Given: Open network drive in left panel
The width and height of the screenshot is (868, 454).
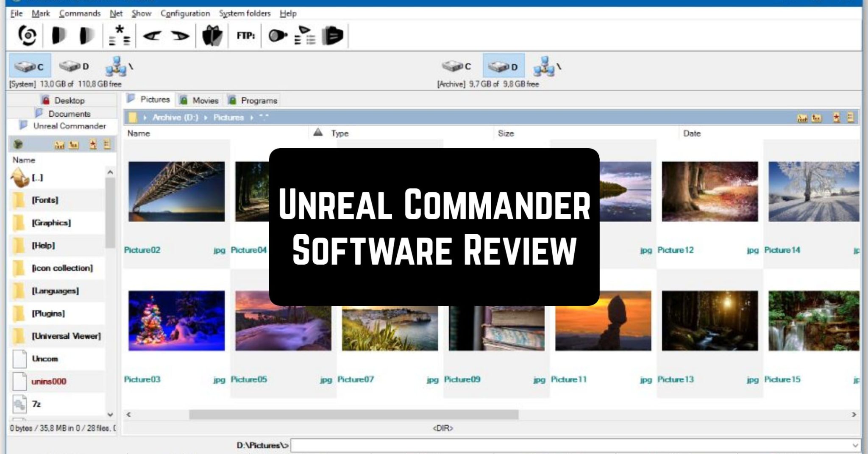Looking at the screenshot, I should coord(119,66).
